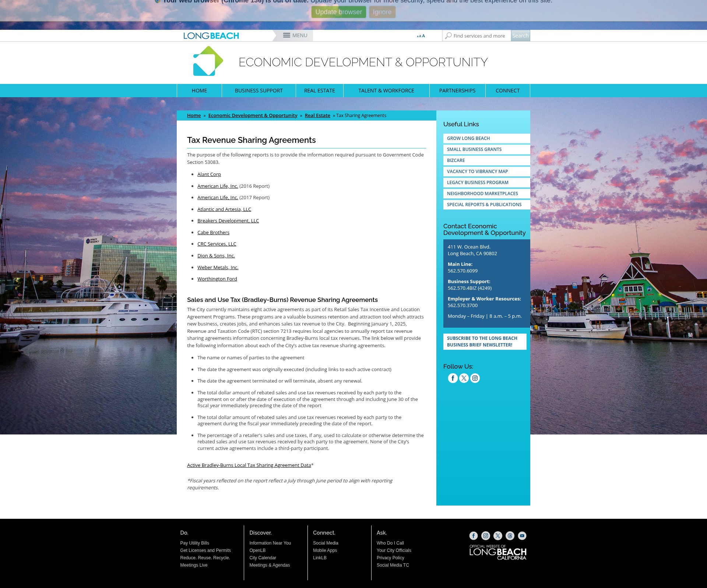Click the Economic Development diamond logo
Viewport: 707px width, 588px height.
(x=208, y=61)
